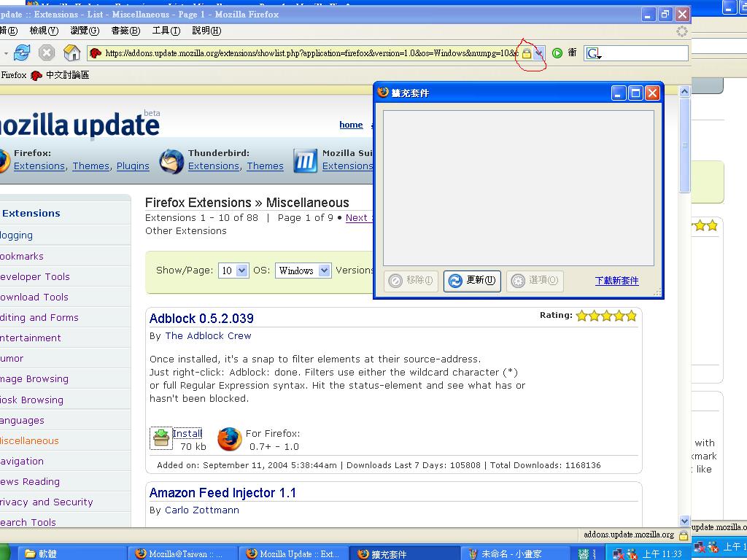The image size is (747, 560).
Task: Click the page scrollbar down arrow
Action: (684, 521)
